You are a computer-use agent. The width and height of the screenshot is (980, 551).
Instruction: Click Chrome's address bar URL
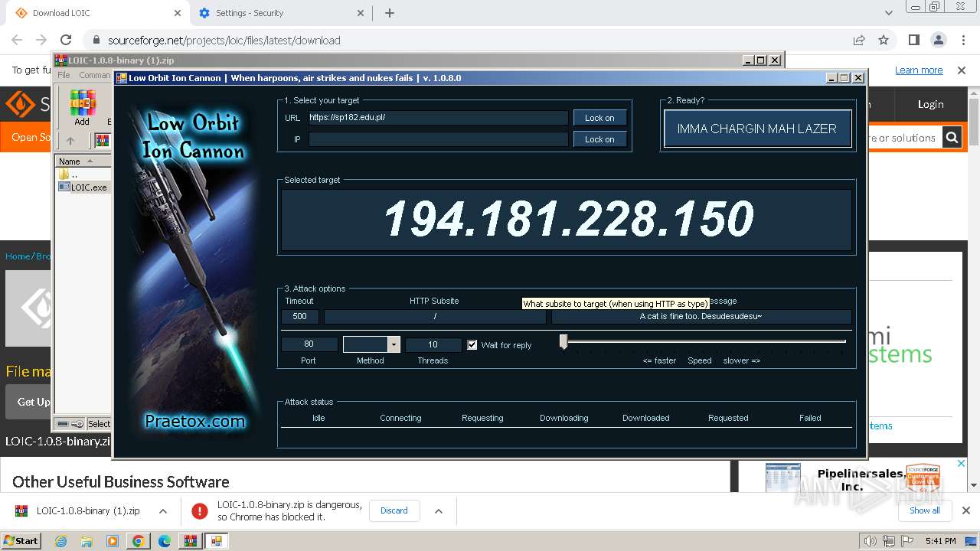pyautogui.click(x=224, y=40)
